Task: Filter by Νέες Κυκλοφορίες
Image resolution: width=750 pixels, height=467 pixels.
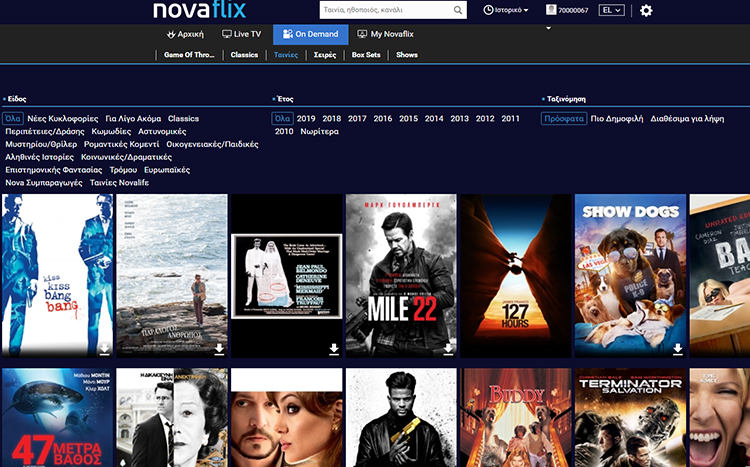Action: (63, 119)
